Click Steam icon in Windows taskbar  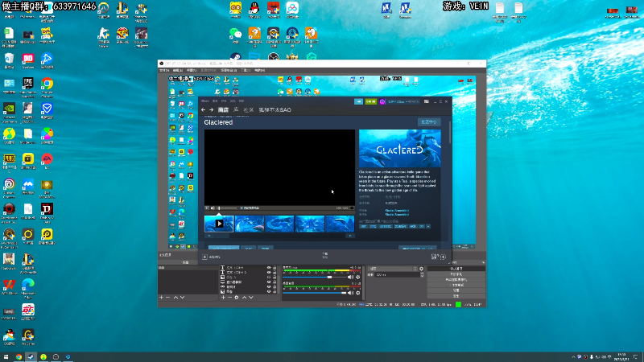pyautogui.click(x=31, y=356)
